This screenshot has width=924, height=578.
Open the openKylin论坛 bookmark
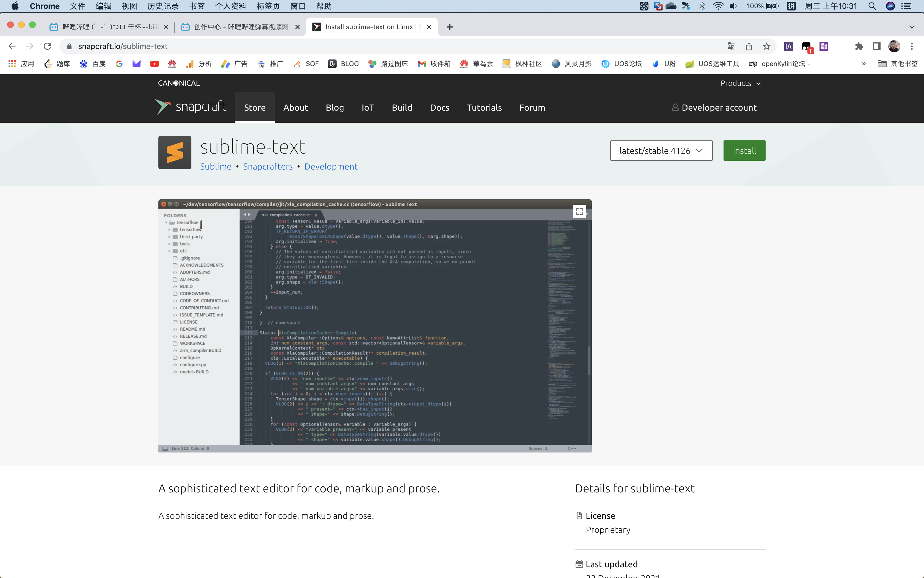pyautogui.click(x=779, y=64)
